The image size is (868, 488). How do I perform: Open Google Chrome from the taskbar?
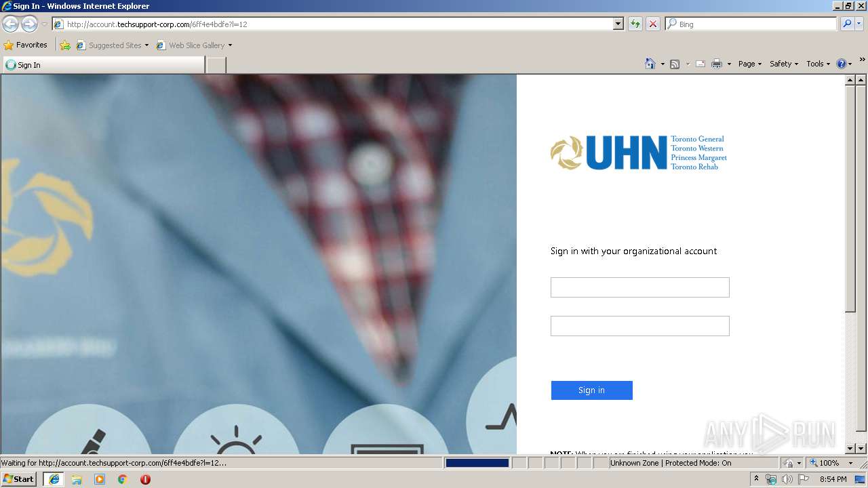tap(123, 479)
